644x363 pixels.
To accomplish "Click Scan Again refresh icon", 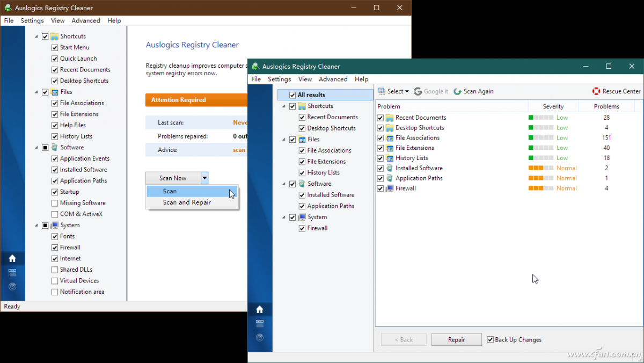I will [x=457, y=91].
